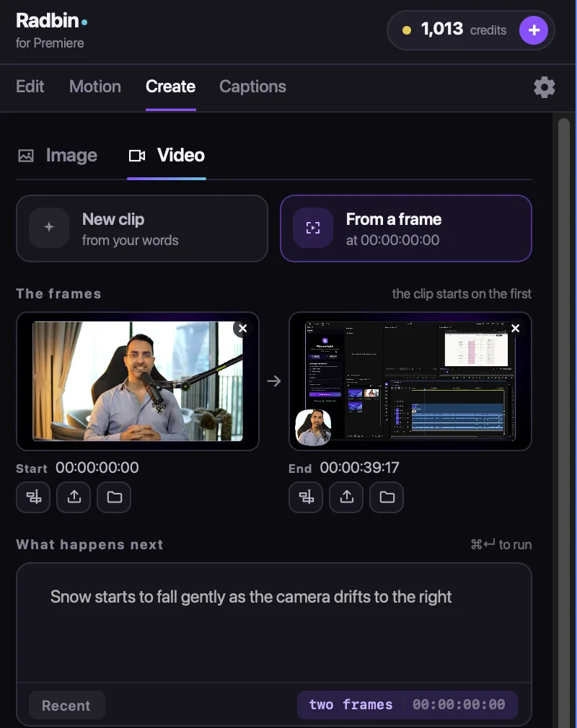Grab end frame from the timeline playhead

306,497
